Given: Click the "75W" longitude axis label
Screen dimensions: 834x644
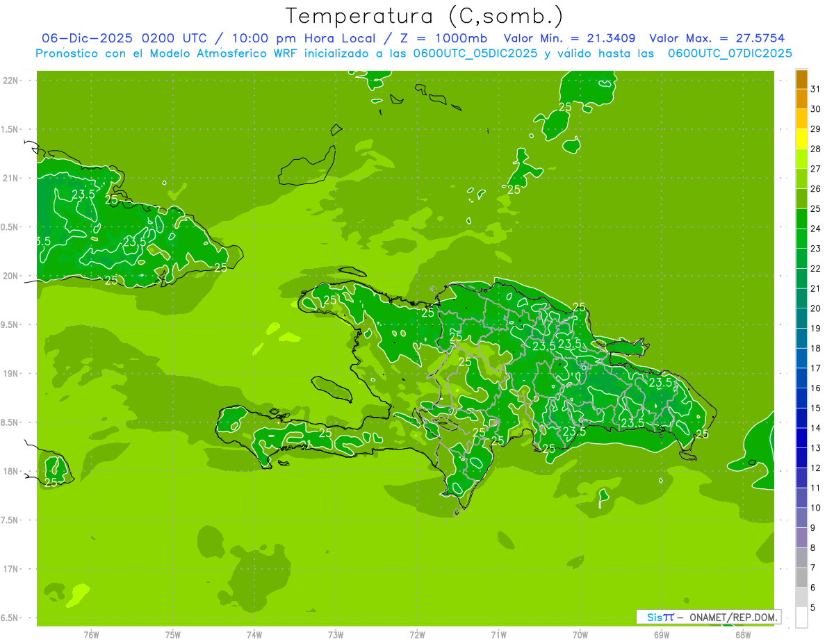Looking at the screenshot, I should [173, 634].
